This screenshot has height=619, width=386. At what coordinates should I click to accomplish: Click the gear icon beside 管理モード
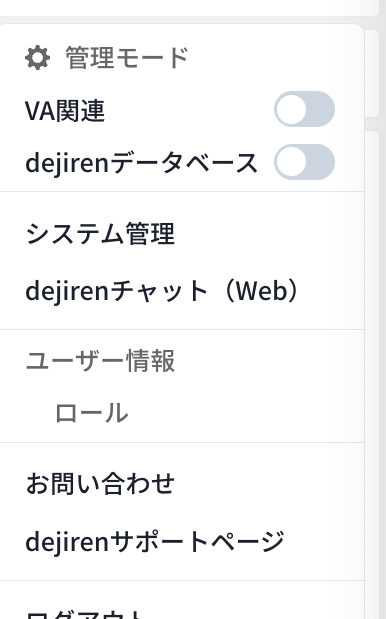pos(37,58)
